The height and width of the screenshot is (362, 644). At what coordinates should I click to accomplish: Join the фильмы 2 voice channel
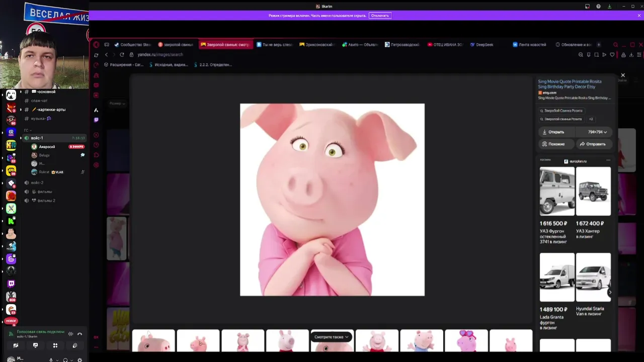(54, 201)
